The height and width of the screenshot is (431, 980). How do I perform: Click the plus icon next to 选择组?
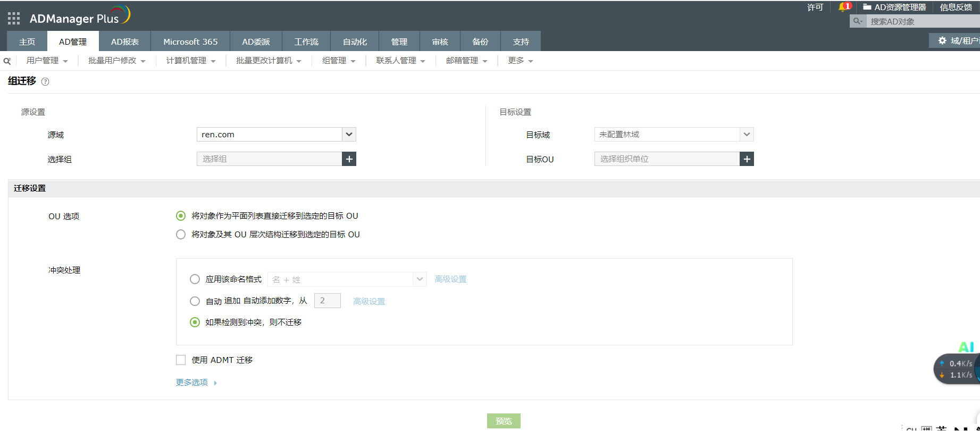(349, 159)
